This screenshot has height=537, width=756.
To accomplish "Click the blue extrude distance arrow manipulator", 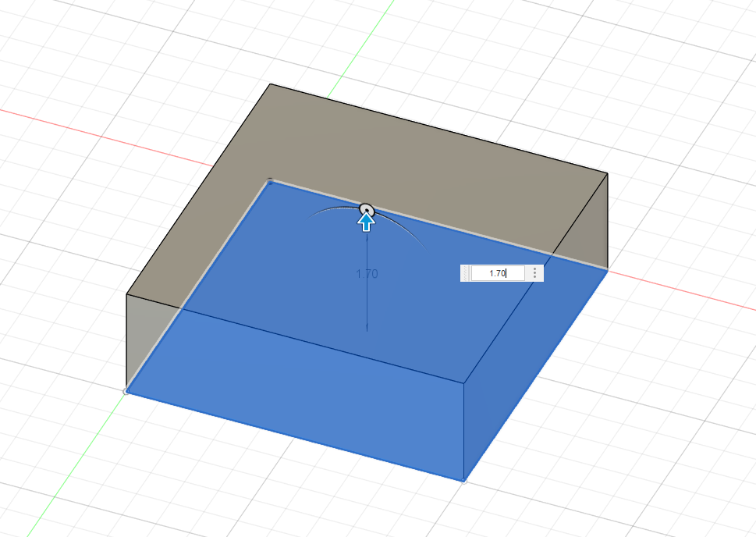I will [366, 224].
